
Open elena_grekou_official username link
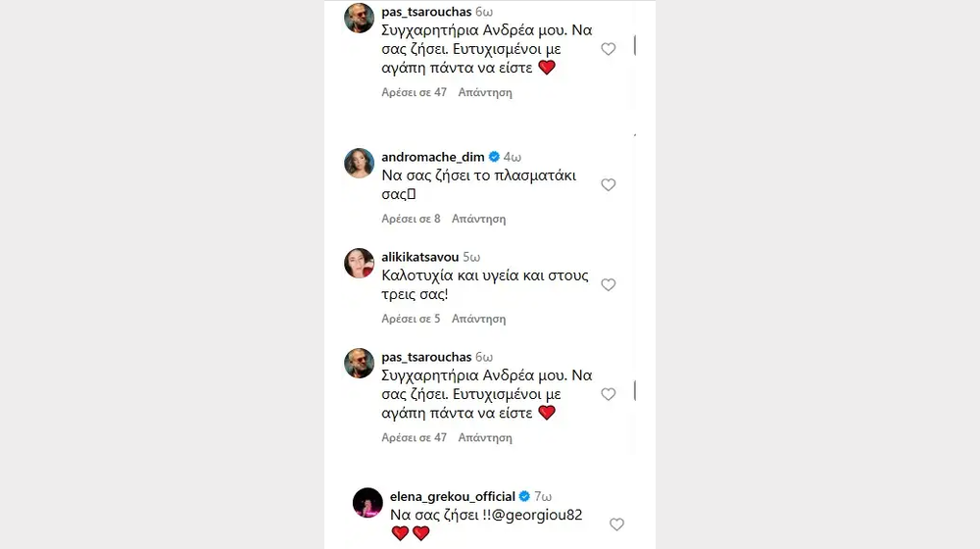pos(452,496)
